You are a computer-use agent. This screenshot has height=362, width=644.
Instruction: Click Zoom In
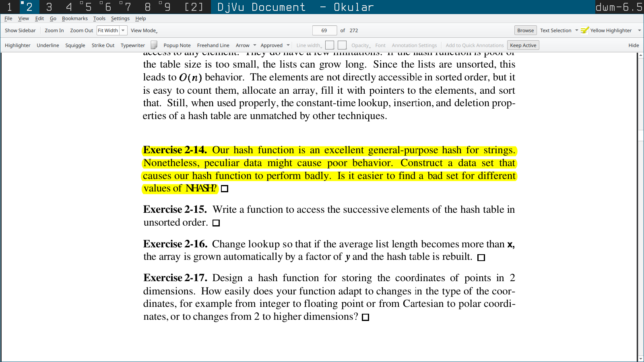pos(54,31)
